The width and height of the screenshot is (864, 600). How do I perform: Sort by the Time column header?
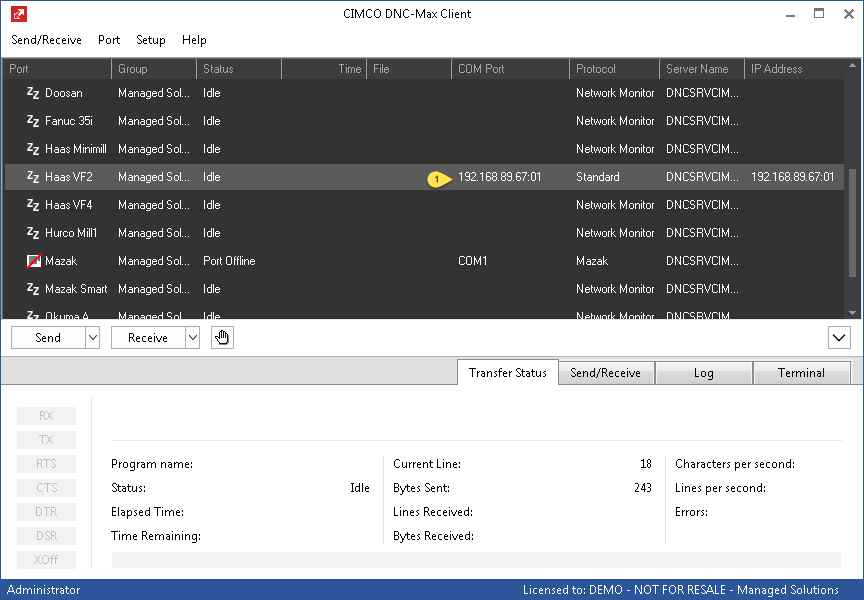(x=324, y=69)
